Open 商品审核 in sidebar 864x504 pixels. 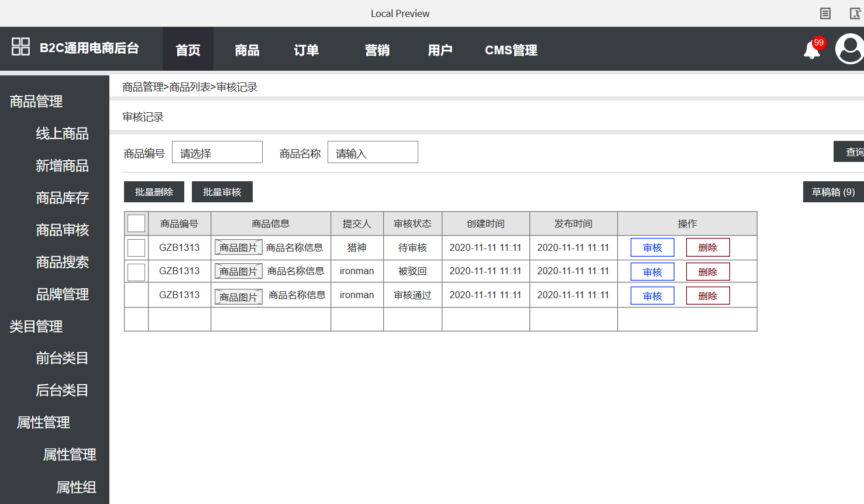point(63,230)
